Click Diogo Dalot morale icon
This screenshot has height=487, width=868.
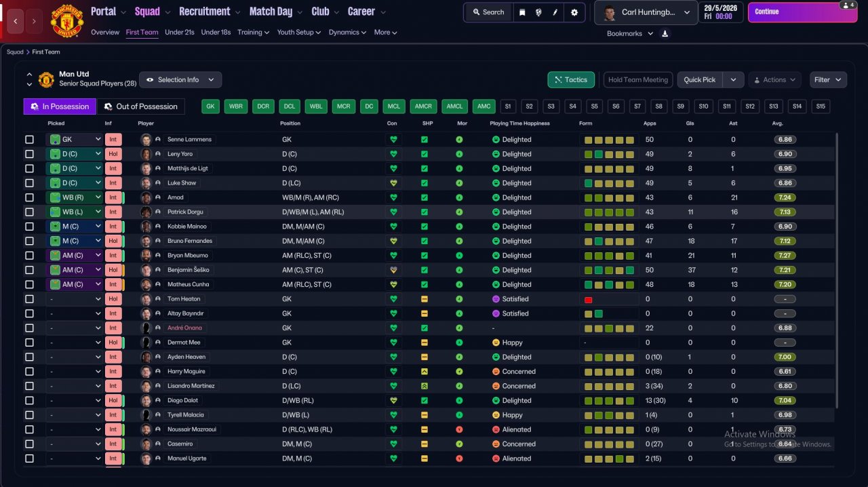(x=459, y=400)
